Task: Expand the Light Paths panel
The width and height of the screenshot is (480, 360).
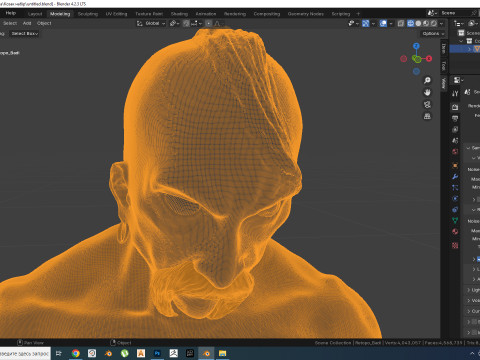Action: 469,290
